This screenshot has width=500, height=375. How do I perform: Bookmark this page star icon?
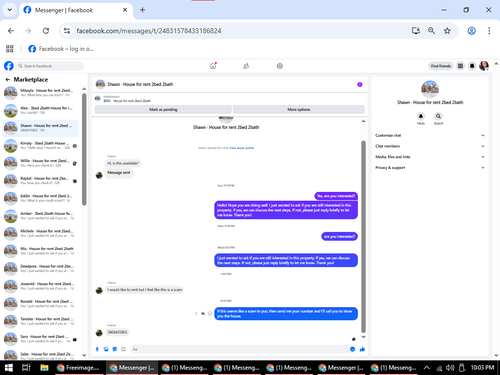click(x=447, y=31)
